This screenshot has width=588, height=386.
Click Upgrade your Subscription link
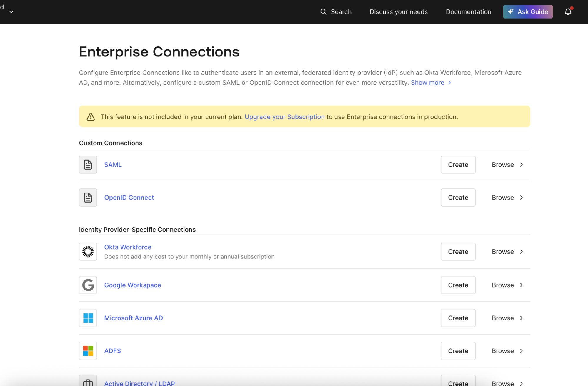click(x=284, y=117)
